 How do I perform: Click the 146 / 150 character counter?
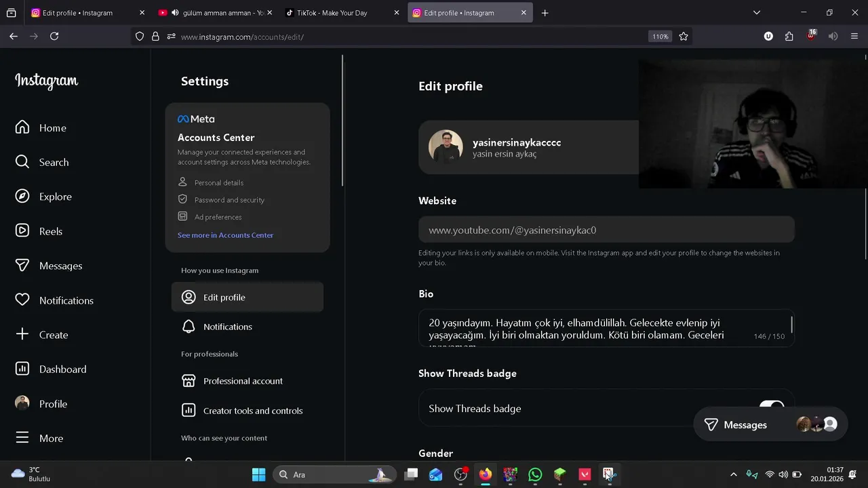(769, 336)
